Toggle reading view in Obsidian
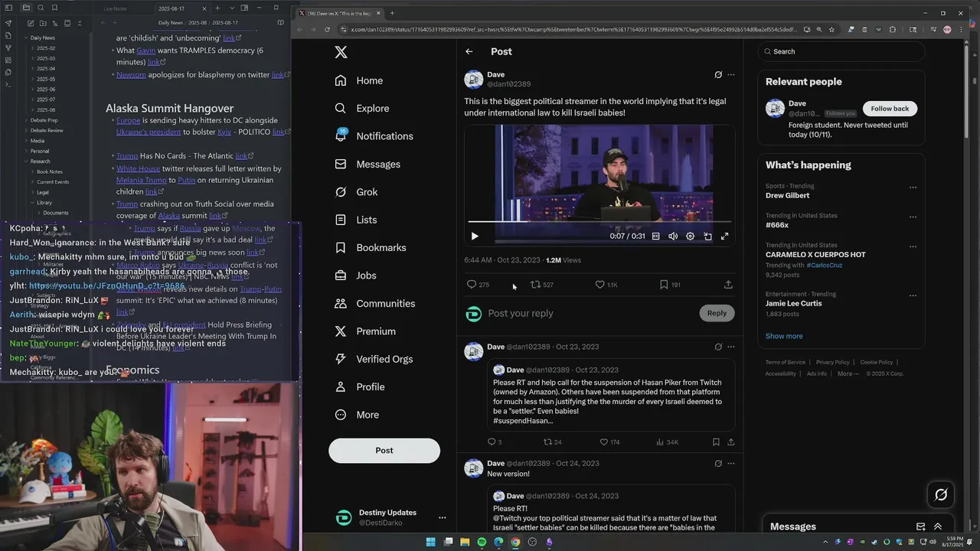This screenshot has height=551, width=980. click(281, 23)
